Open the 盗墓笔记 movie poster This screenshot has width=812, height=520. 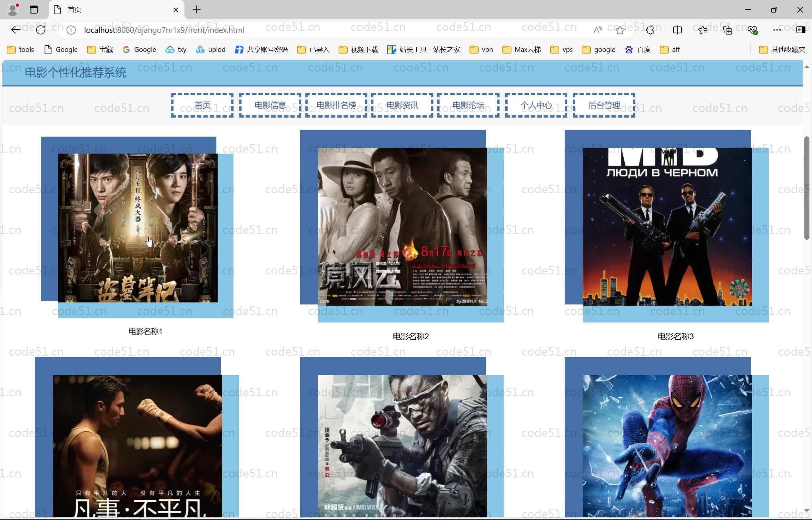click(138, 228)
